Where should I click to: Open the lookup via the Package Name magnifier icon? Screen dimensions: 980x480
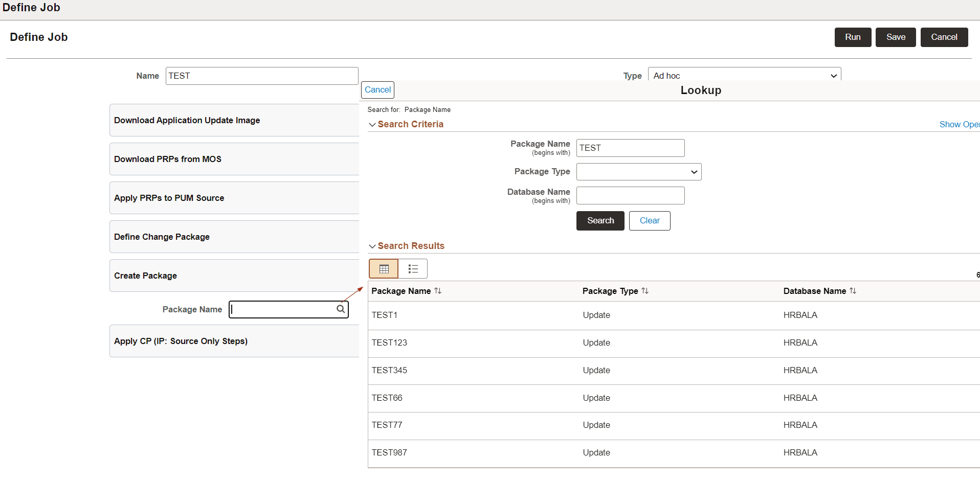pyautogui.click(x=340, y=309)
